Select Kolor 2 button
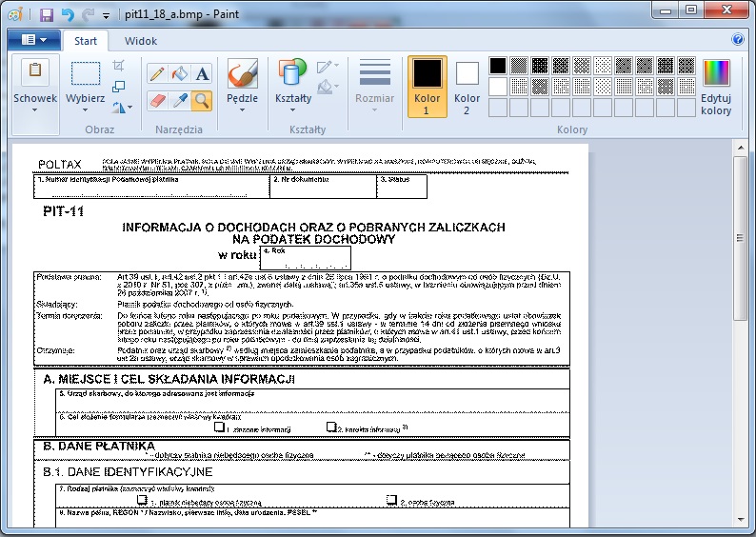The width and height of the screenshot is (756, 537). pos(467,87)
